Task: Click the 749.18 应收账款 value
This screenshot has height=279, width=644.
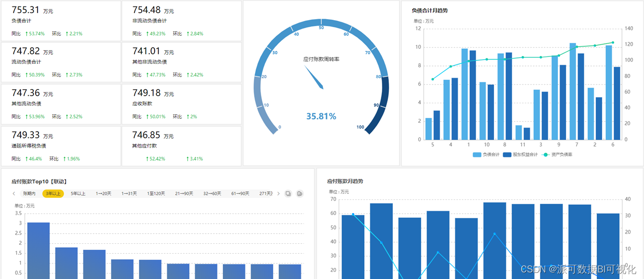Action: 146,93
